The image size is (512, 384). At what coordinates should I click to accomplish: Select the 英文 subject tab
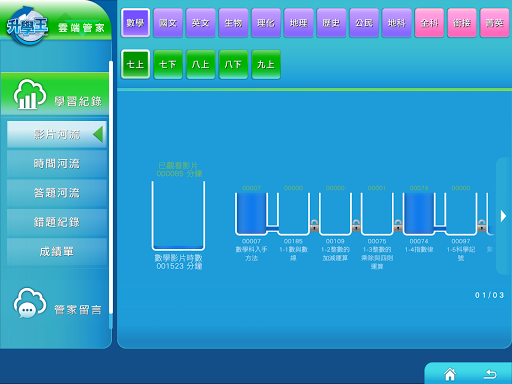tap(201, 23)
